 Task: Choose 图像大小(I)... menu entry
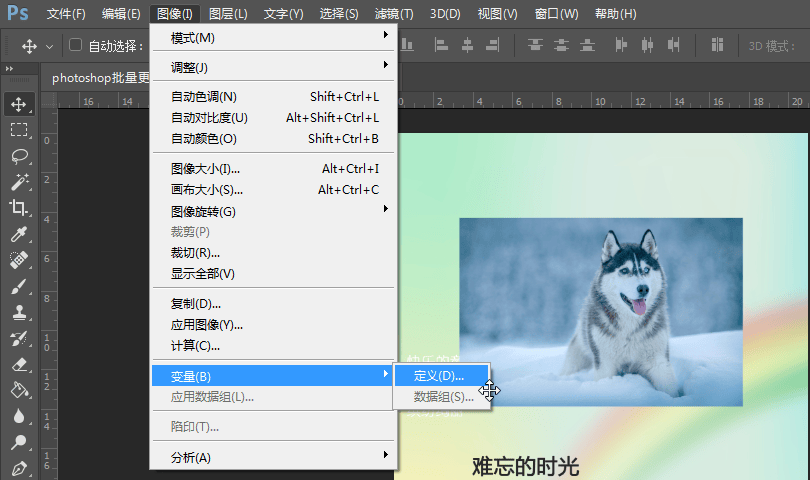pyautogui.click(x=274, y=168)
